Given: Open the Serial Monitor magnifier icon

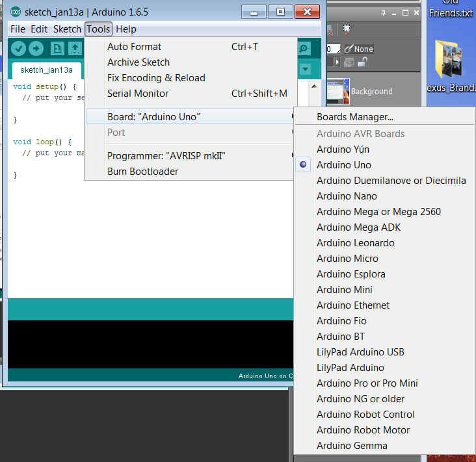Looking at the screenshot, I should tap(304, 49).
